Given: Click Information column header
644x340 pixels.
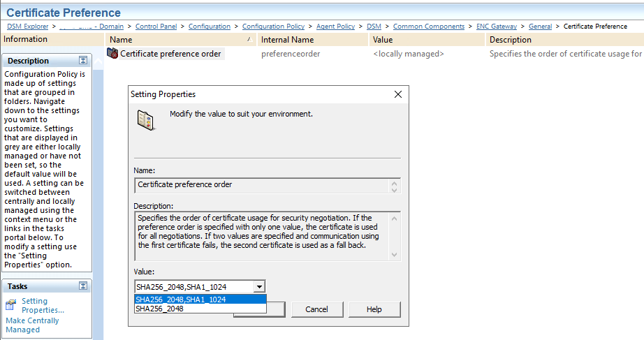Looking at the screenshot, I should point(52,39).
